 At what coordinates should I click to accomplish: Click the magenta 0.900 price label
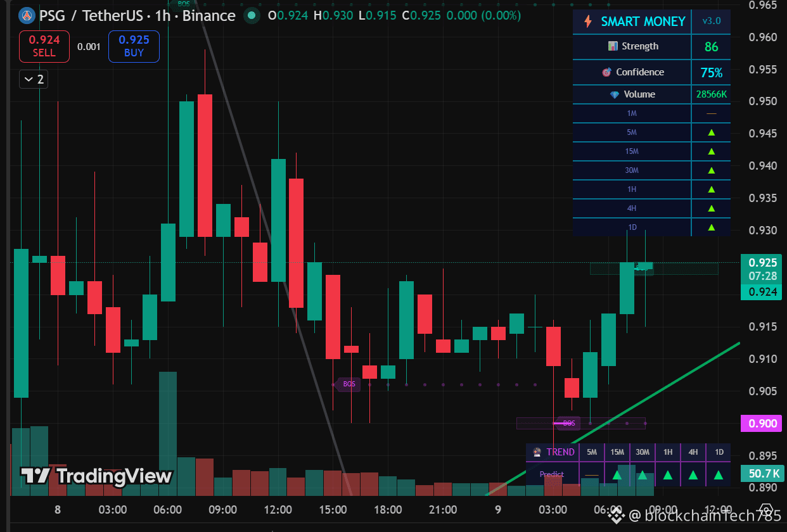pyautogui.click(x=762, y=424)
